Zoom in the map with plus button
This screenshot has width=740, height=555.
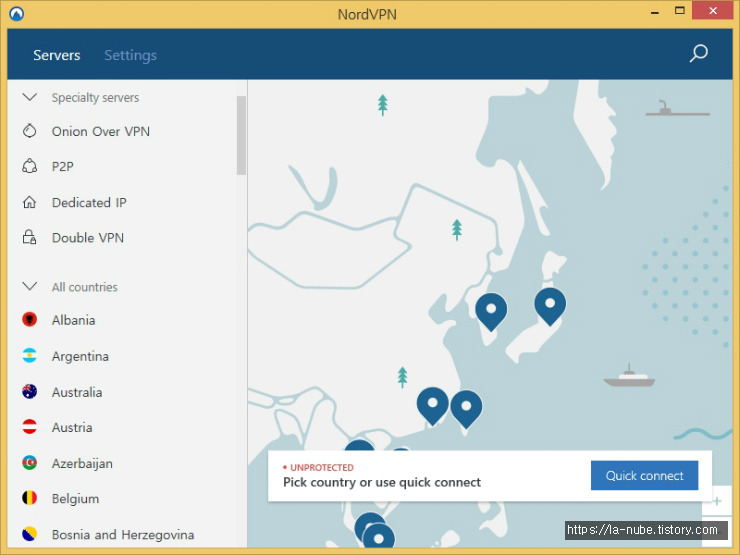tap(717, 501)
